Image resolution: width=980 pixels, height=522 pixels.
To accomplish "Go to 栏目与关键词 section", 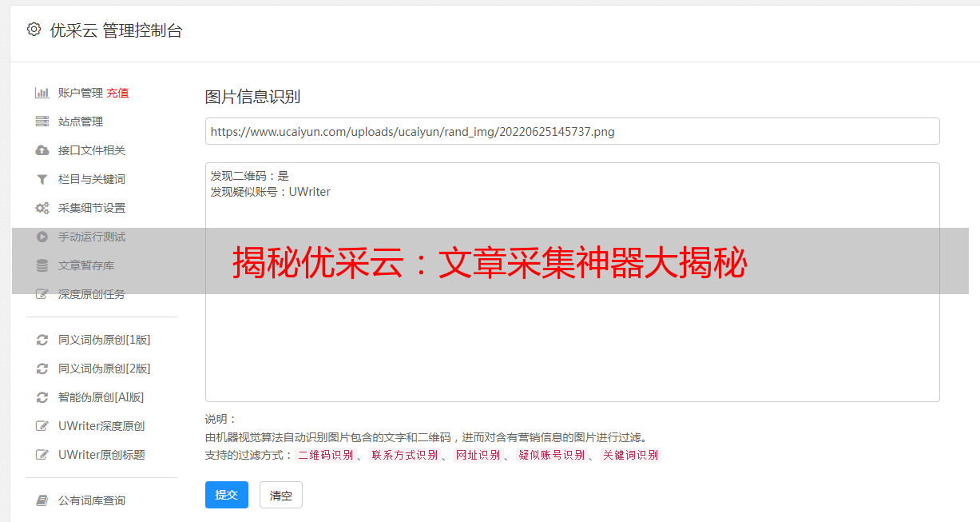I will point(92,179).
